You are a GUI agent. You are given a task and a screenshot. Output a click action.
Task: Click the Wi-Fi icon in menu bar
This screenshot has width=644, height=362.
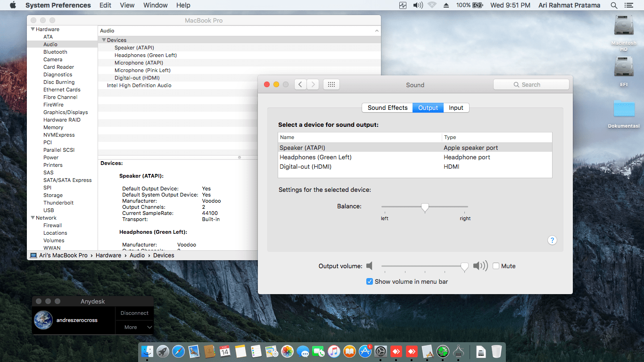[432, 5]
